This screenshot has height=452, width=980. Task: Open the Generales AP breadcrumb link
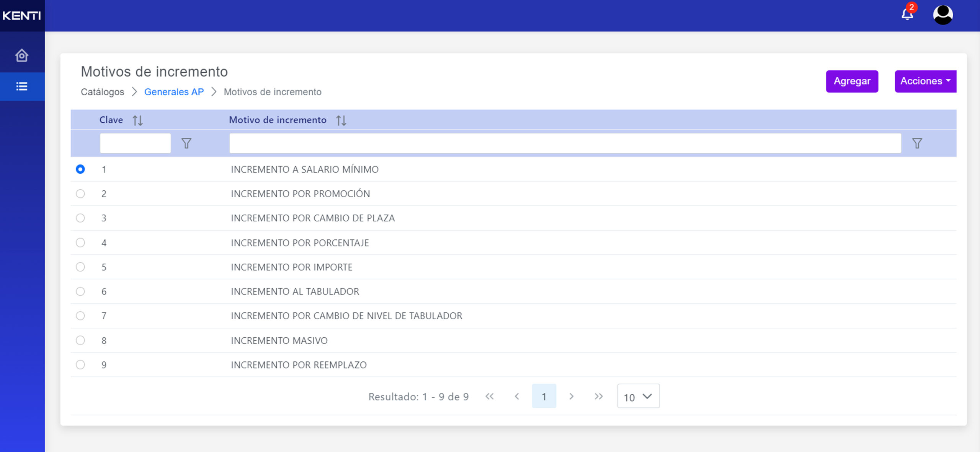174,92
